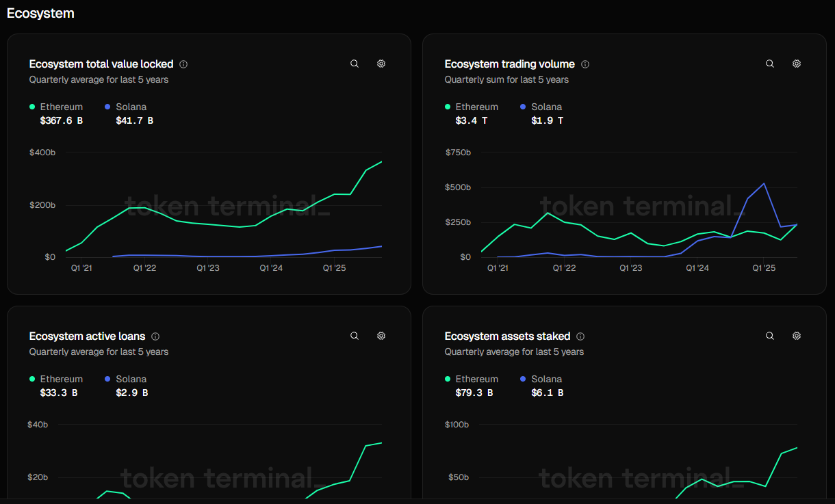Open settings gear for trading volume chart
Viewport: 835px width, 504px height.
pyautogui.click(x=797, y=64)
